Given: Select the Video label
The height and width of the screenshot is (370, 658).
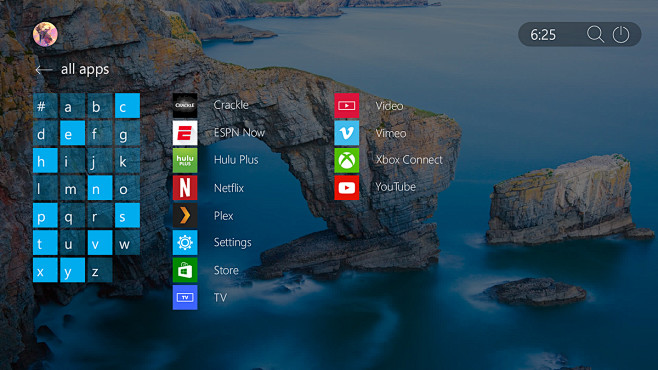Looking at the screenshot, I should point(389,106).
